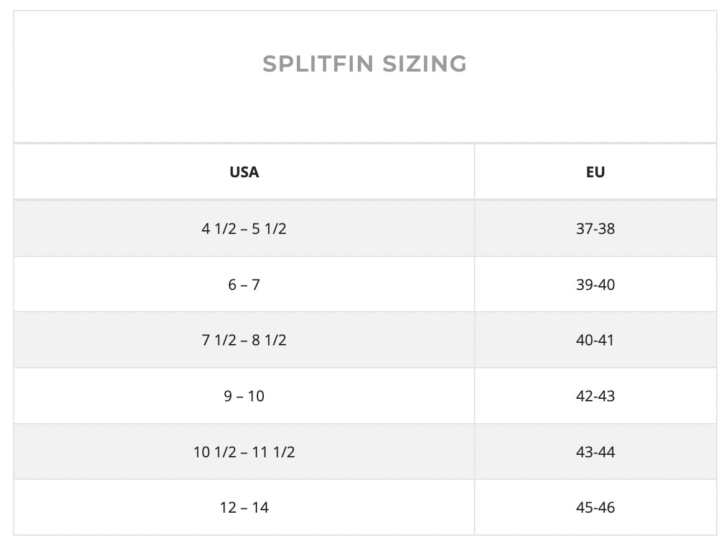Click the 10 1/2 – 11 1/2 USA cell
The image size is (728, 560).
tap(244, 451)
